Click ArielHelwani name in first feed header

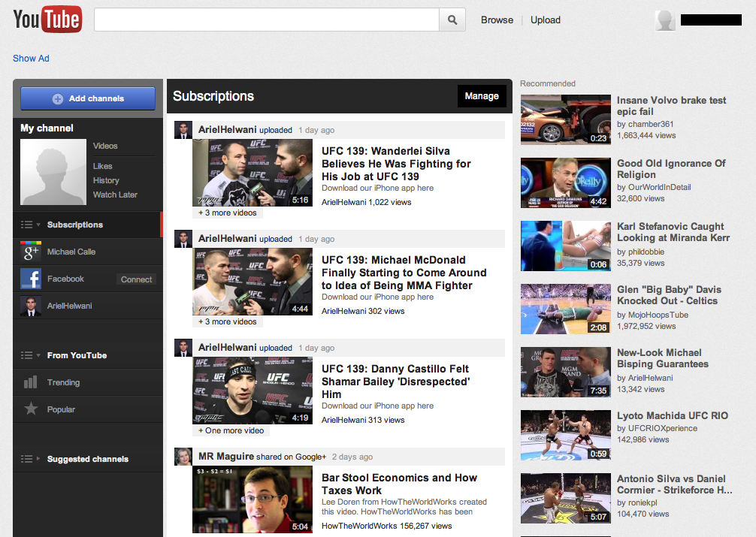point(228,130)
